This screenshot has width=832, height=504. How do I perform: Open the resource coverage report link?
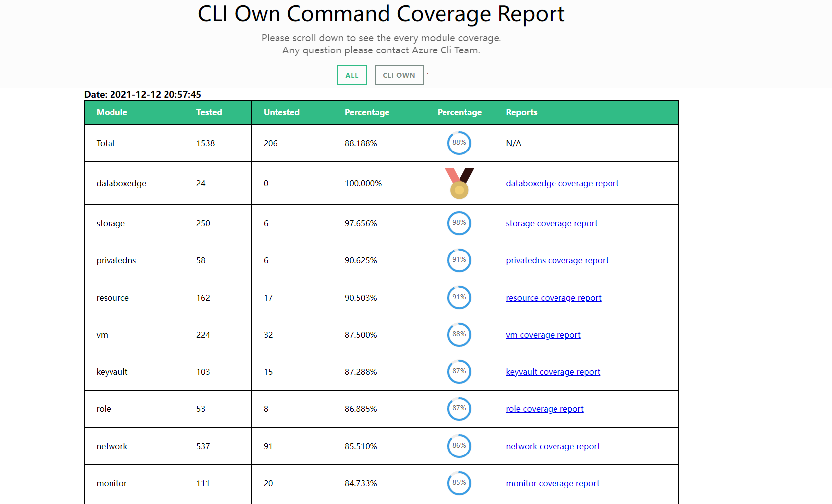[x=554, y=298]
